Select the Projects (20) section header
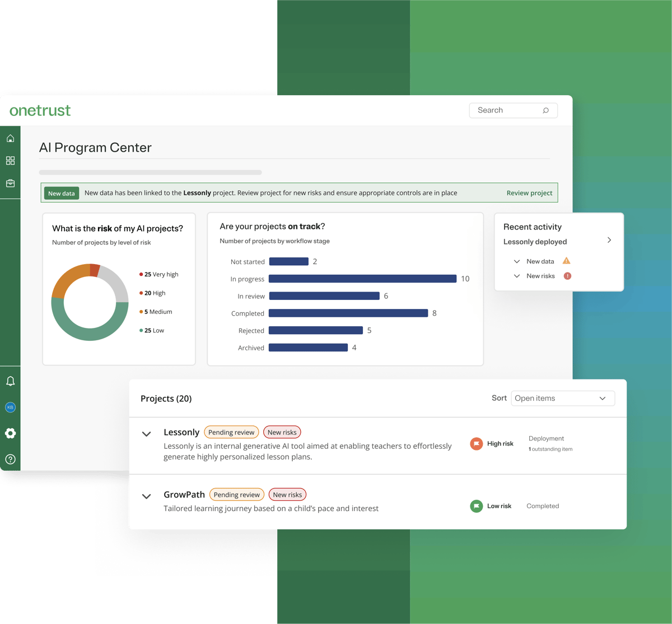 tap(166, 398)
